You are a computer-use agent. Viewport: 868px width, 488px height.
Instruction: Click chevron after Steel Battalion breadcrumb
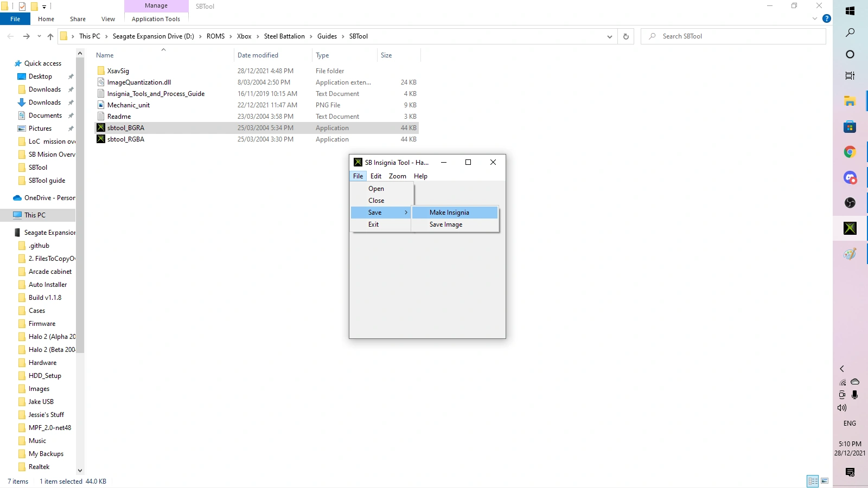[x=311, y=36]
